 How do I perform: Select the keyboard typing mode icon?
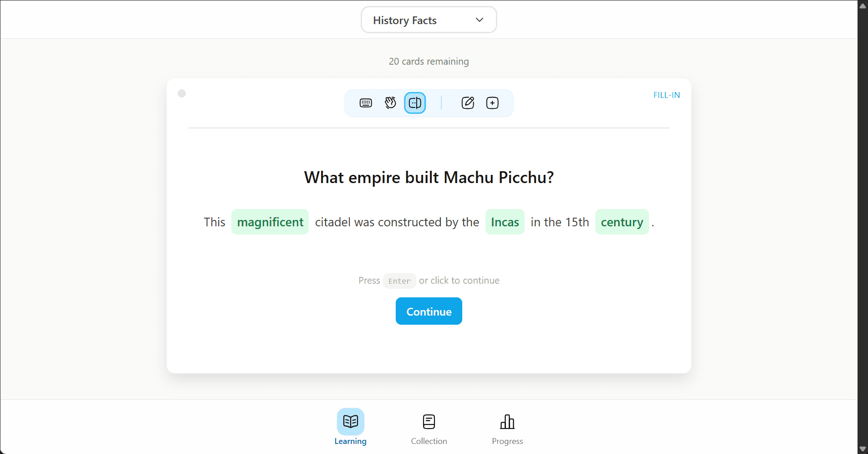366,103
